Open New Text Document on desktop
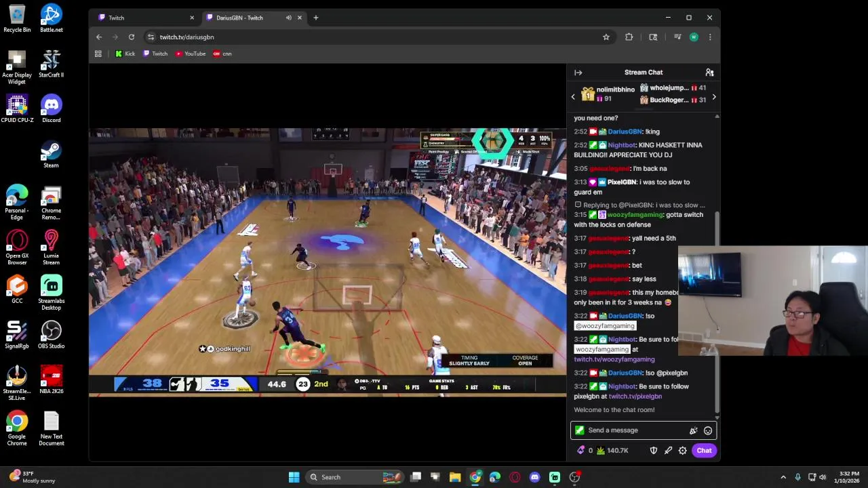This screenshot has width=868, height=488. point(52,428)
